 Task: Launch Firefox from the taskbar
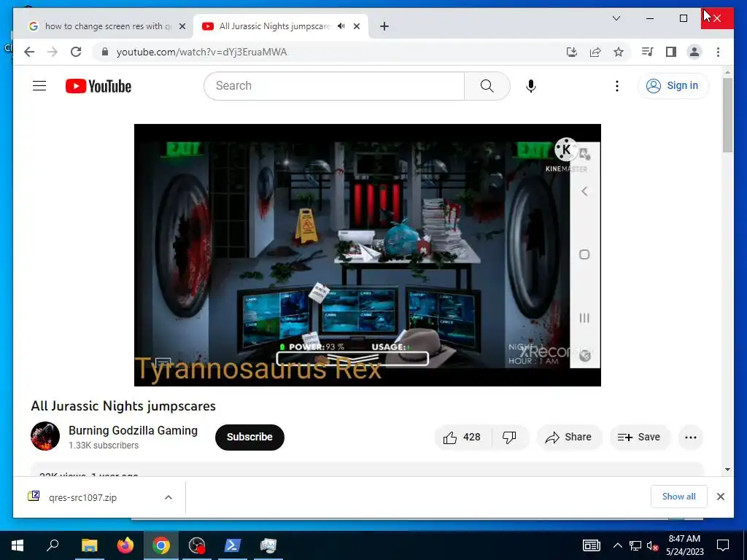click(125, 545)
